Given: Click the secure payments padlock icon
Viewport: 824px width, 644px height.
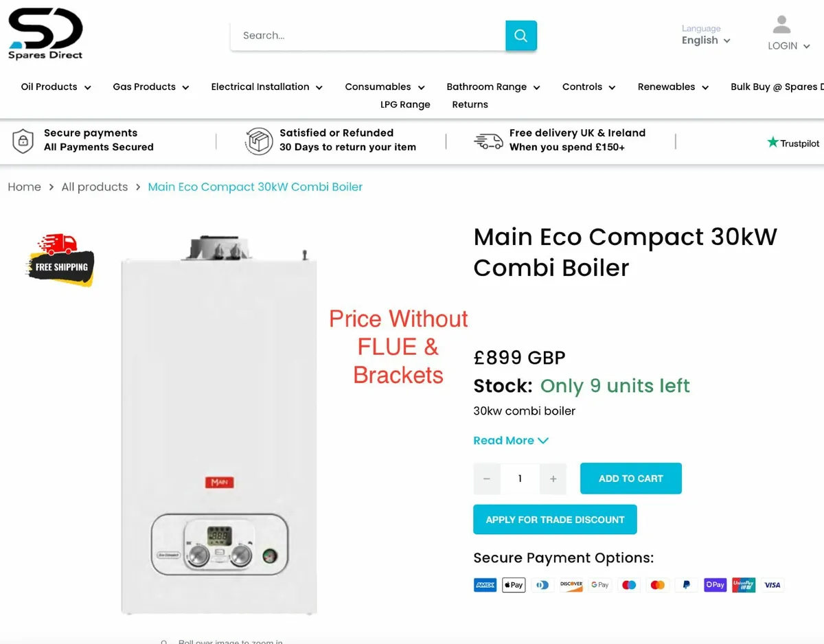Looking at the screenshot, I should pos(23,139).
